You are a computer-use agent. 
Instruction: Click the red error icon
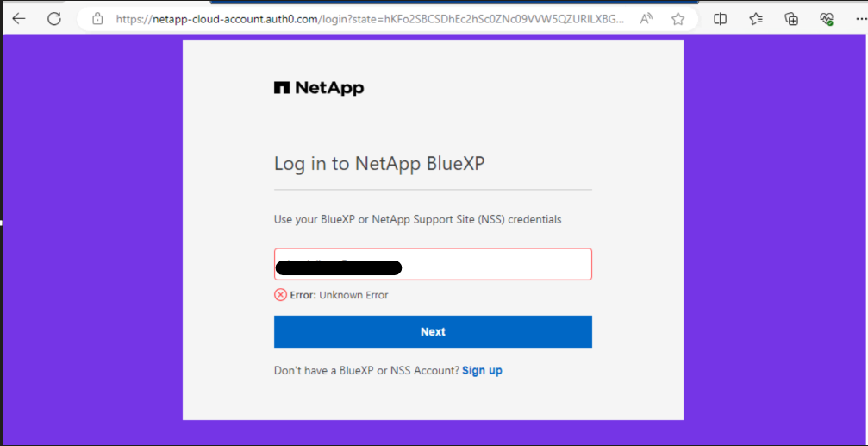point(280,295)
